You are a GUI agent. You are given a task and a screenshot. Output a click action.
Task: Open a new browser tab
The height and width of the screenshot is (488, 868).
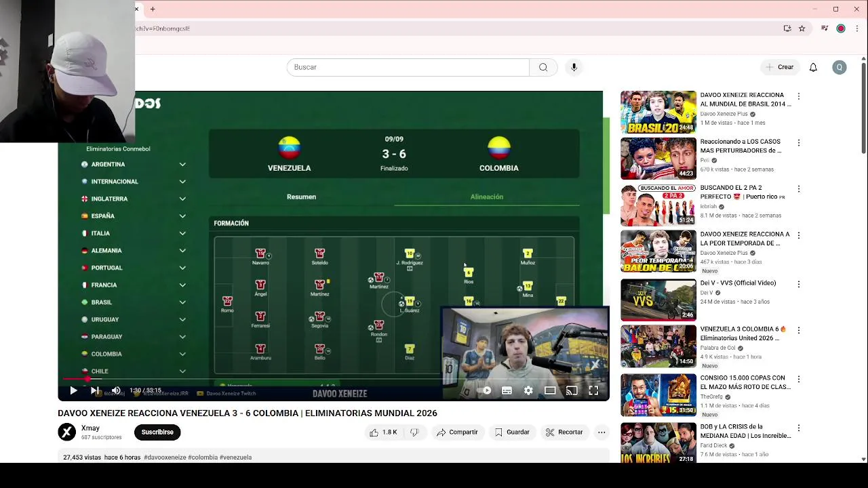click(153, 9)
